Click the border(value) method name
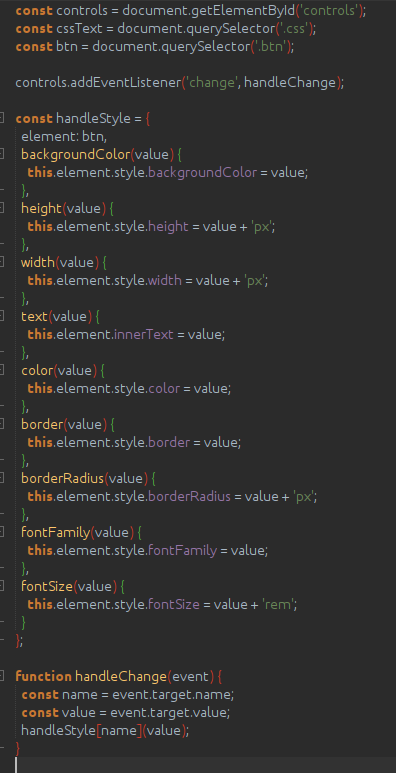The height and width of the screenshot is (773, 396). click(x=42, y=423)
